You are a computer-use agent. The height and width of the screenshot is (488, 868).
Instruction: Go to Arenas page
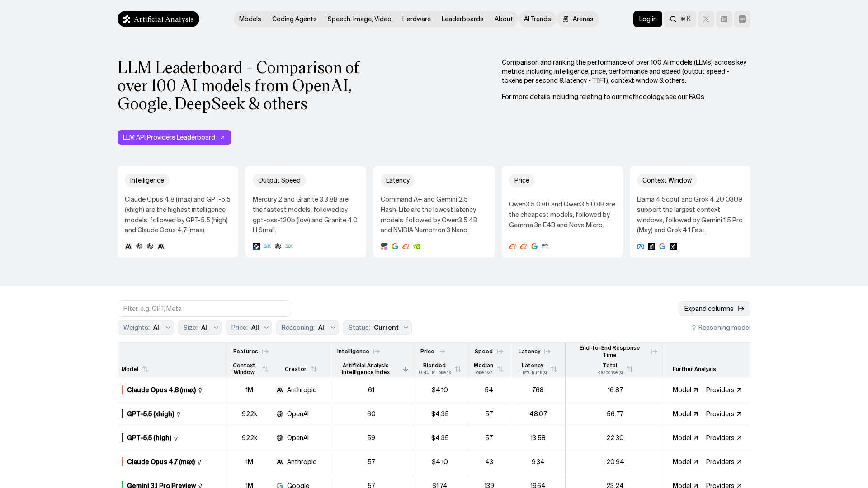578,19
